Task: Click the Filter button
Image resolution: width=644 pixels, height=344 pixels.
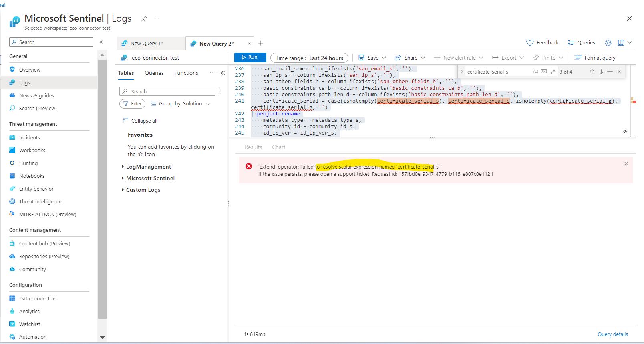Action: tap(132, 104)
